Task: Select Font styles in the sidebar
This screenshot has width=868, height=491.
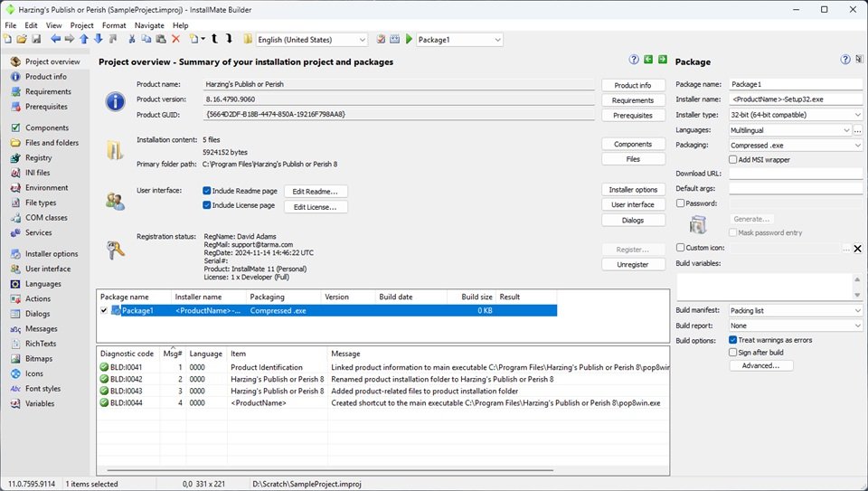Action: 42,389
